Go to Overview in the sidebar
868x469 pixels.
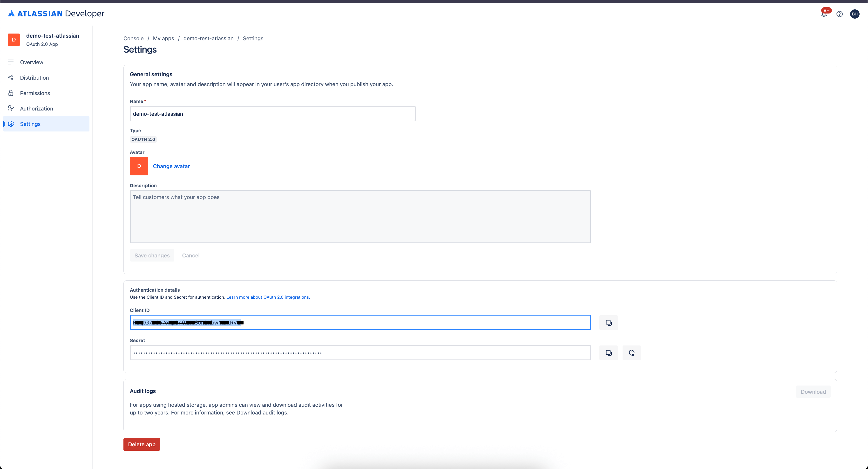46,62
